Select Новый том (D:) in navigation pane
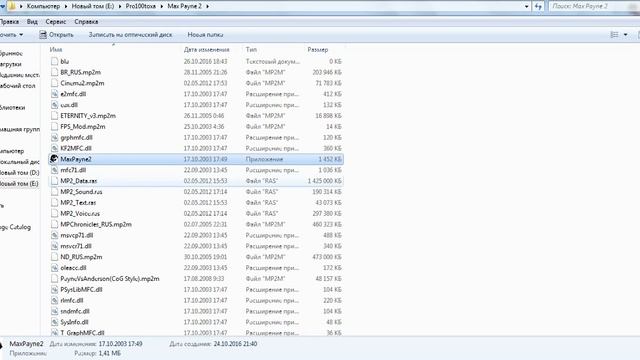The width and height of the screenshot is (640, 360). coord(20,173)
